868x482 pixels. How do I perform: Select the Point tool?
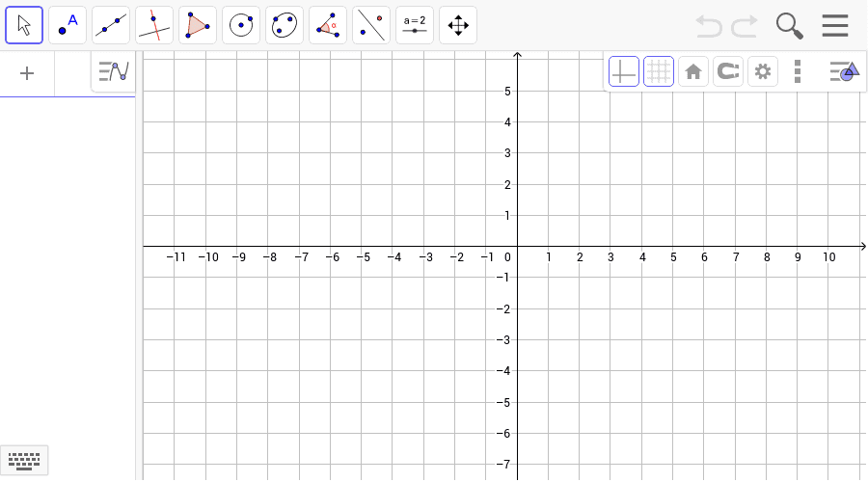(x=68, y=25)
